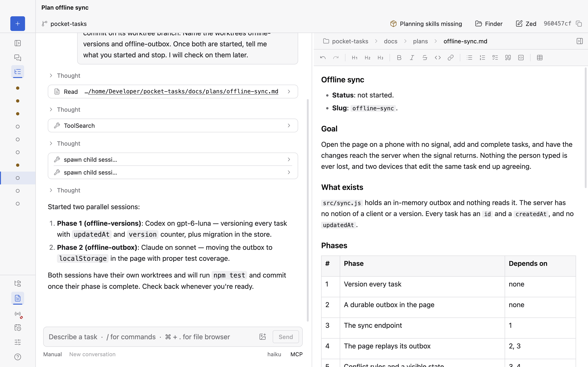588x367 pixels.
Task: Toggle bold formatting in editor toolbar
Action: 399,58
